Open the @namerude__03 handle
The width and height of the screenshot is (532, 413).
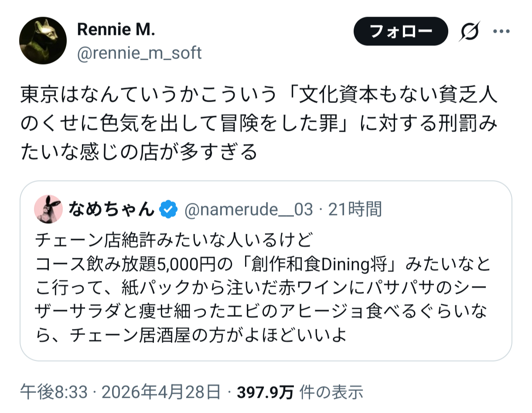(249, 210)
